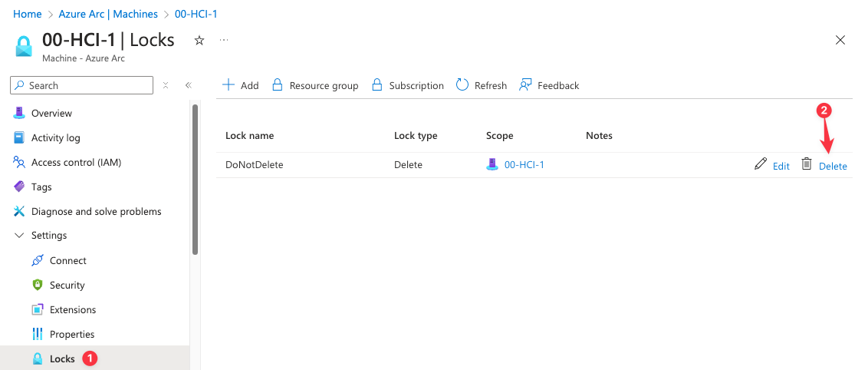Open Access control (IAM)
The width and height of the screenshot is (868, 370).
(76, 162)
